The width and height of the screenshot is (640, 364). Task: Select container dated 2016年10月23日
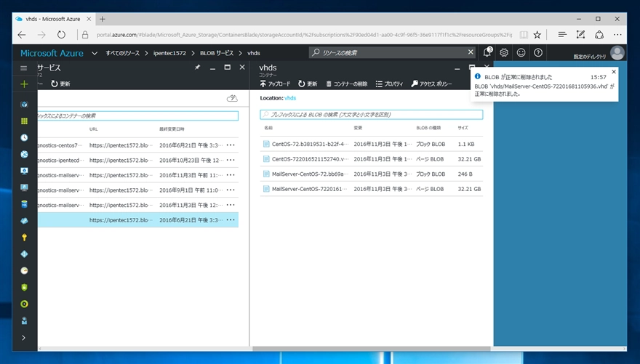138,160
